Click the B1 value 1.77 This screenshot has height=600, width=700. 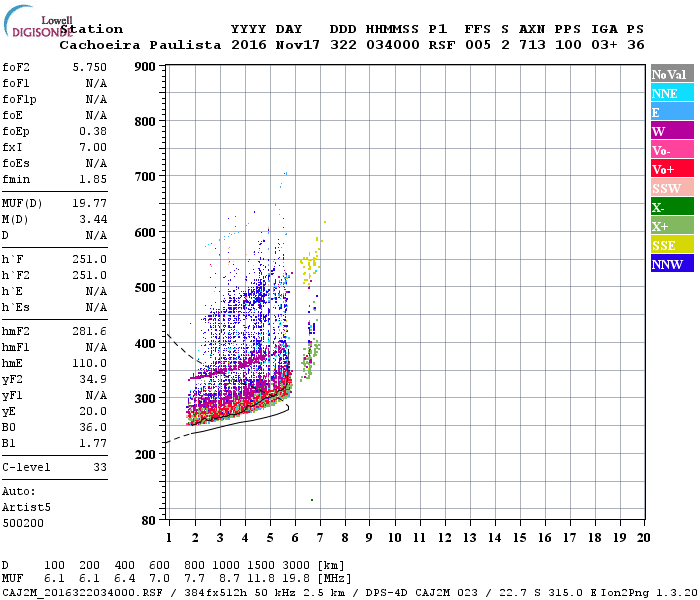(x=93, y=443)
